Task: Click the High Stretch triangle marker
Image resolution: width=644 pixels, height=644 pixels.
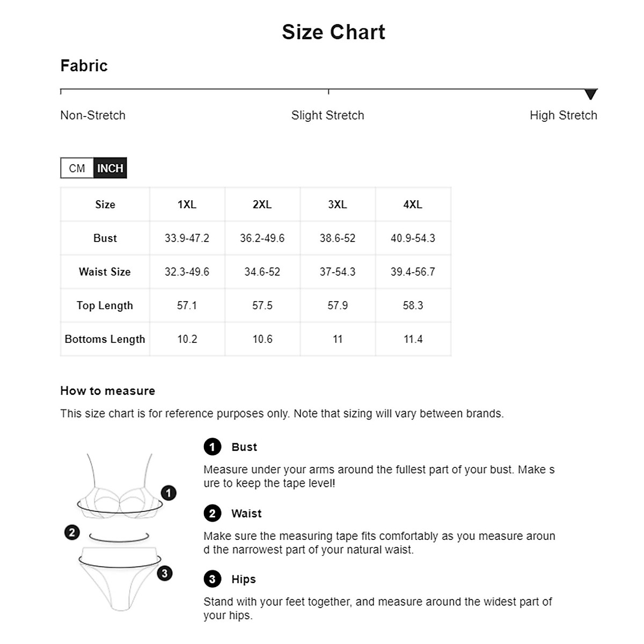Action: 590,94
